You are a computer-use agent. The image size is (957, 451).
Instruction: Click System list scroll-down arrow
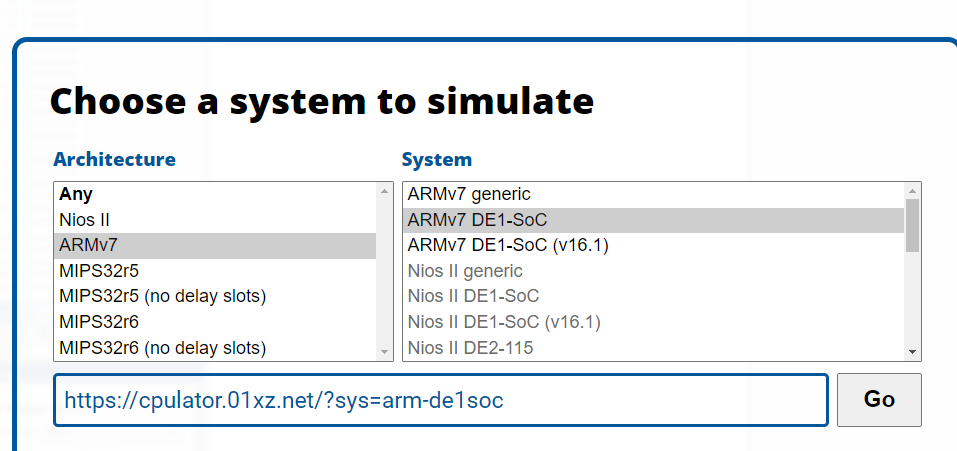click(x=912, y=352)
